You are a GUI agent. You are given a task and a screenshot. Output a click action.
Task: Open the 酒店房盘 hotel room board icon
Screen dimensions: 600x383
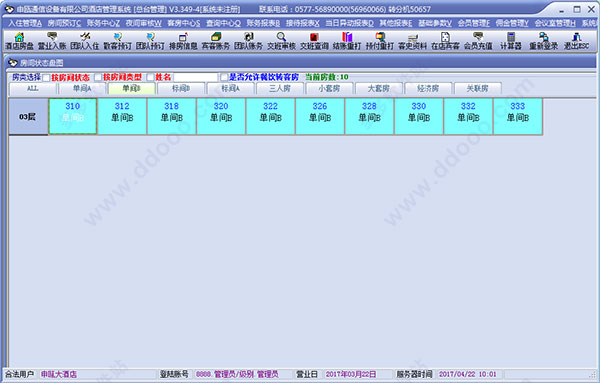pyautogui.click(x=19, y=41)
